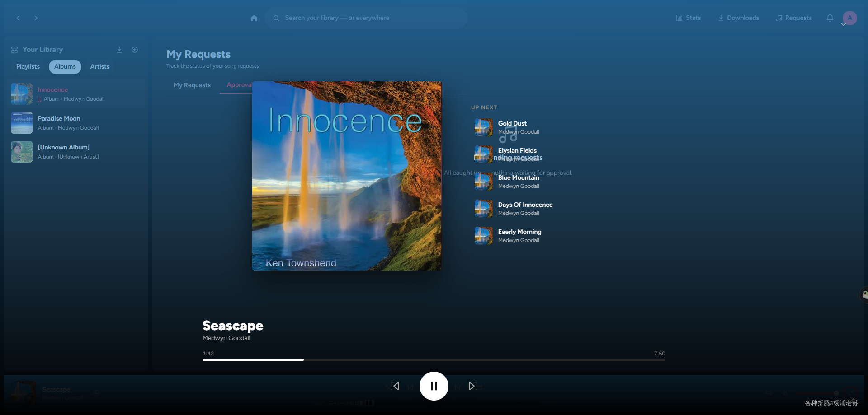
Task: Open the notifications bell
Action: (x=830, y=18)
